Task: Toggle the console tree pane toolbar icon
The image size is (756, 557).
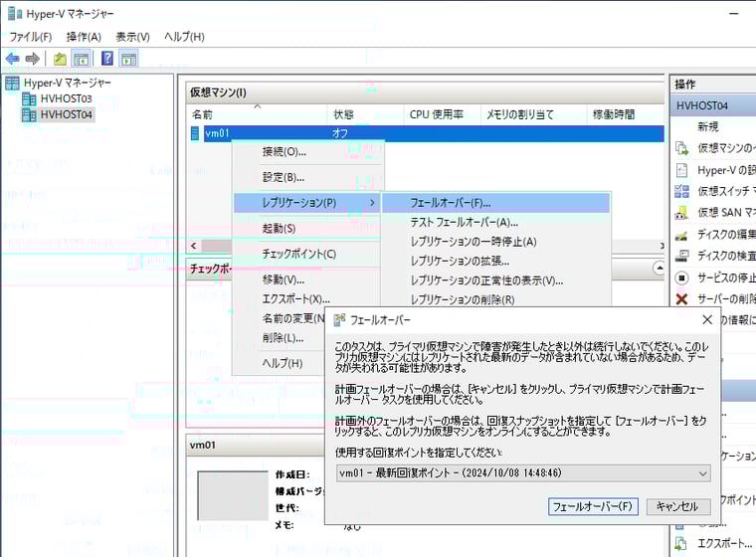Action: (81, 59)
